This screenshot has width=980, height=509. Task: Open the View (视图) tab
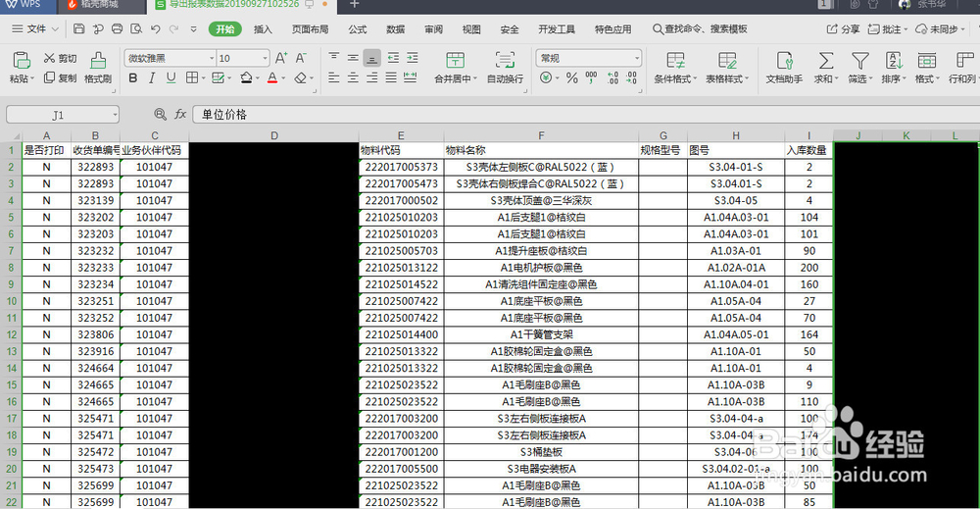coord(471,29)
